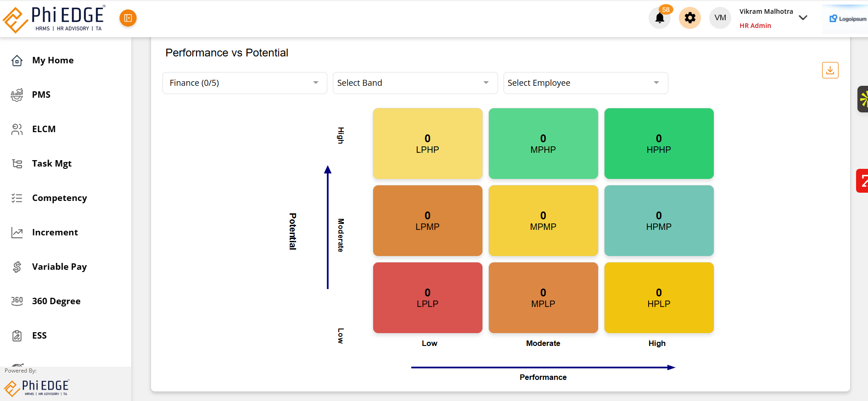Screen dimensions: 868x401
Task: Click the PhiEDGE logo at top left
Action: [54, 19]
